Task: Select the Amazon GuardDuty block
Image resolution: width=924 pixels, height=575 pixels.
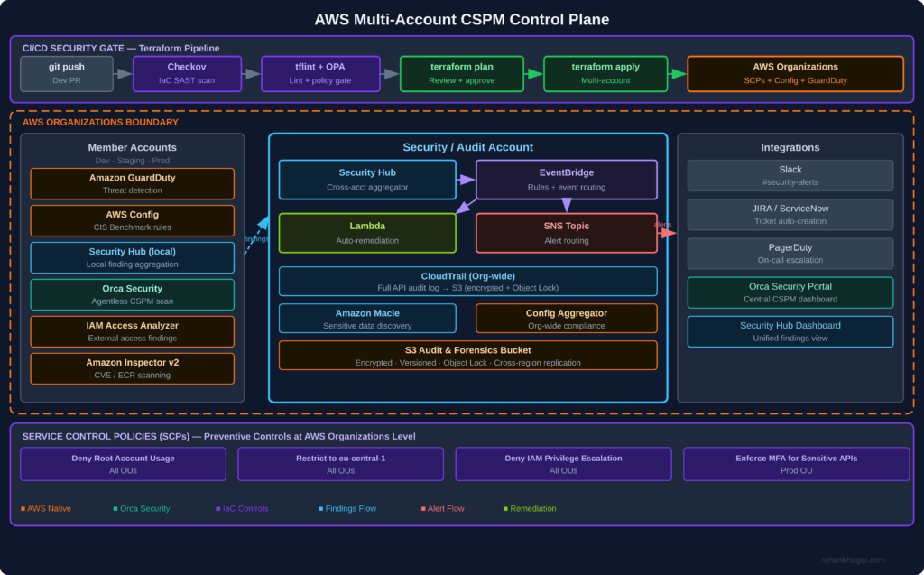Action: 132,183
